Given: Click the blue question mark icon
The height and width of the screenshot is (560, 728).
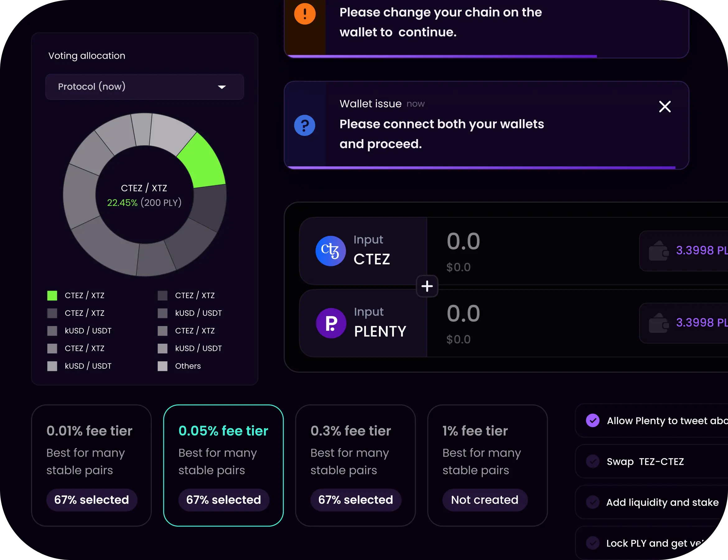Looking at the screenshot, I should pos(304,125).
